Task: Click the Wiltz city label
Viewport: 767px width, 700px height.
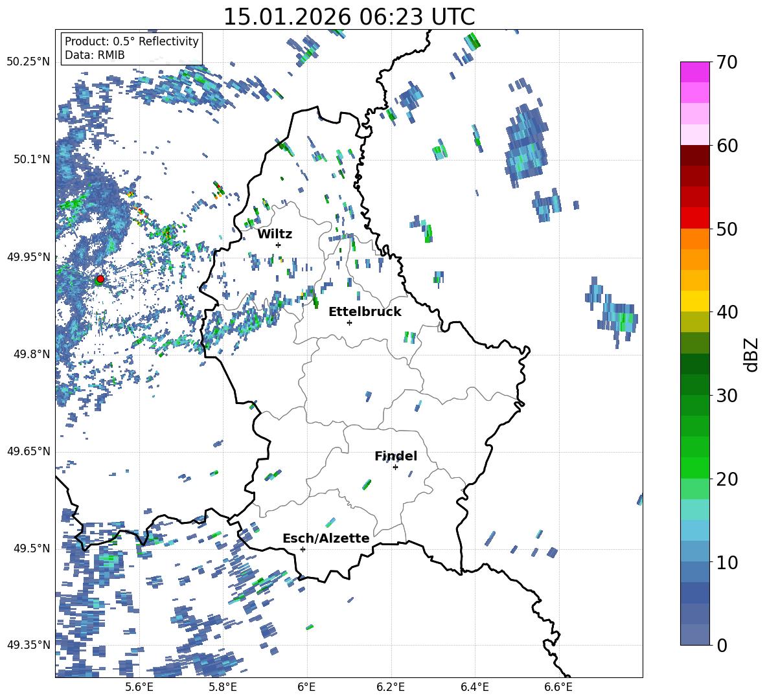Action: 275,234
